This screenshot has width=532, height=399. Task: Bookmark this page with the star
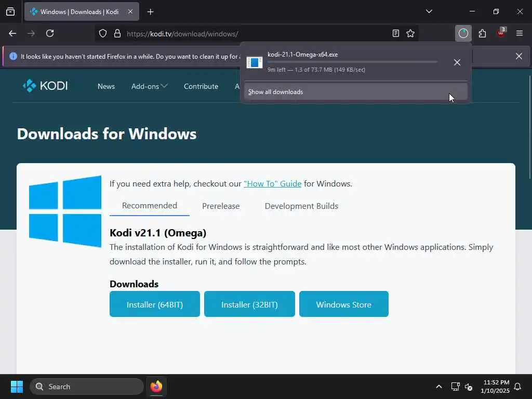[x=410, y=34]
